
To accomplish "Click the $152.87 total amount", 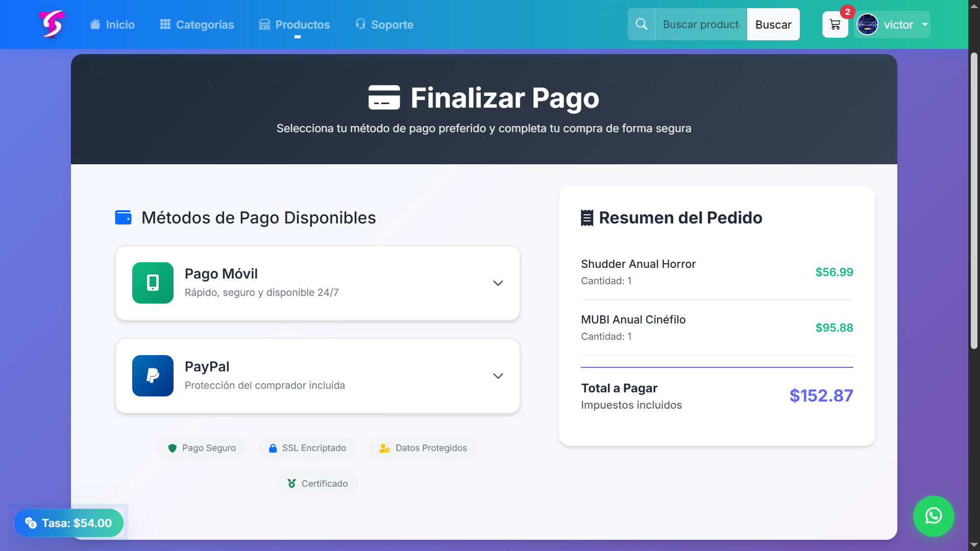I will [x=821, y=395].
